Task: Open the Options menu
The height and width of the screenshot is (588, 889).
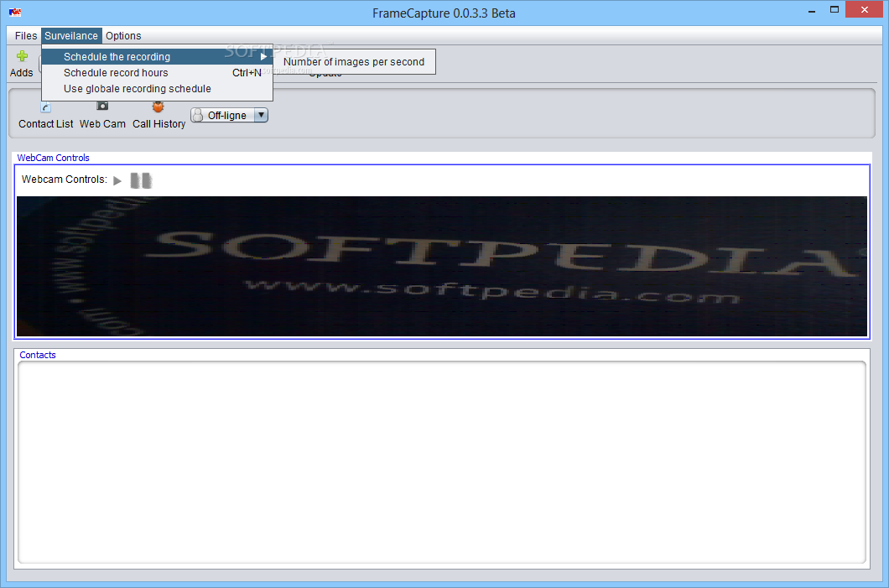Action: [x=123, y=36]
